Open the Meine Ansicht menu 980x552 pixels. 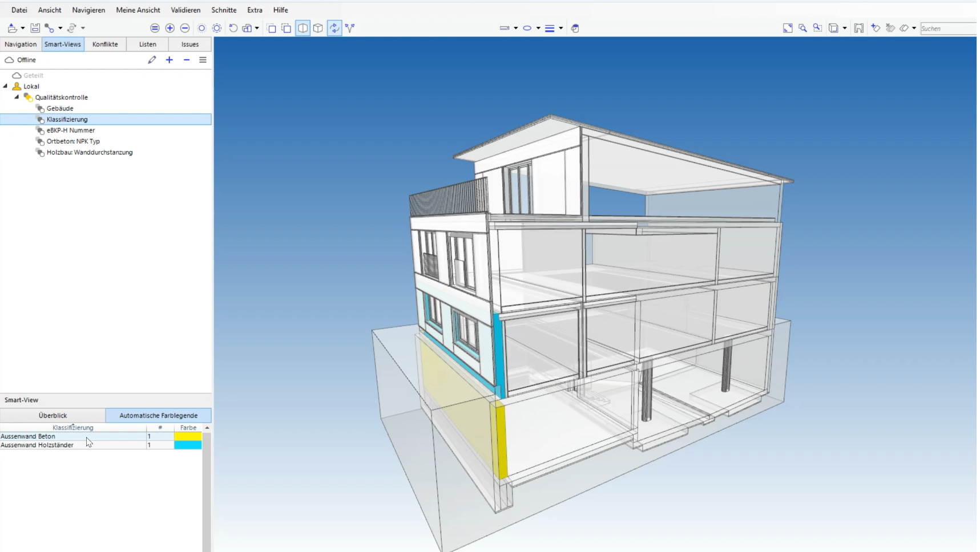pyautogui.click(x=138, y=10)
